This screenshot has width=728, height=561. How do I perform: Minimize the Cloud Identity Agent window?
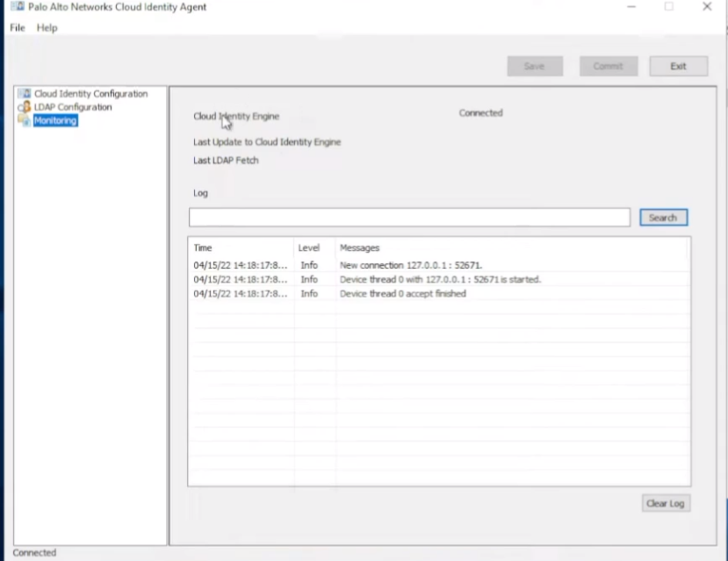(x=631, y=6)
